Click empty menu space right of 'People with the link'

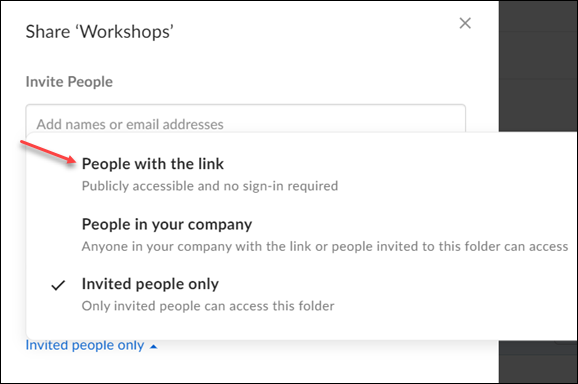pos(396,164)
